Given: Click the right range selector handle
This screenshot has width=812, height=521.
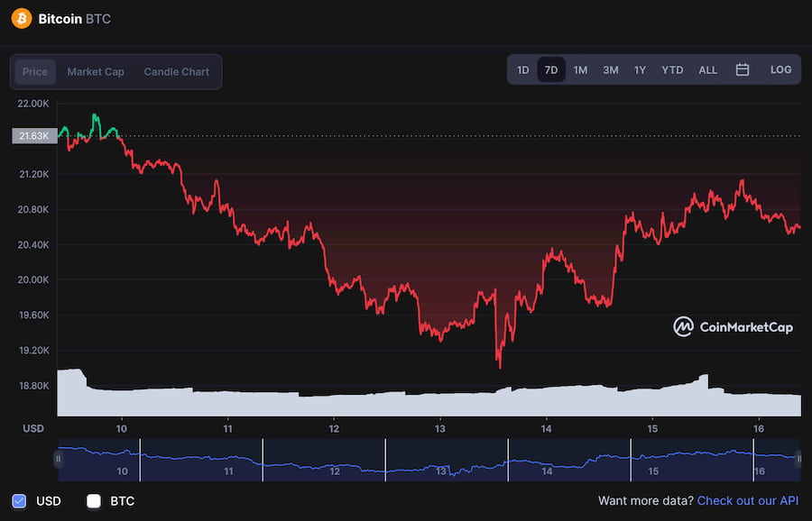Looking at the screenshot, I should (x=798, y=458).
